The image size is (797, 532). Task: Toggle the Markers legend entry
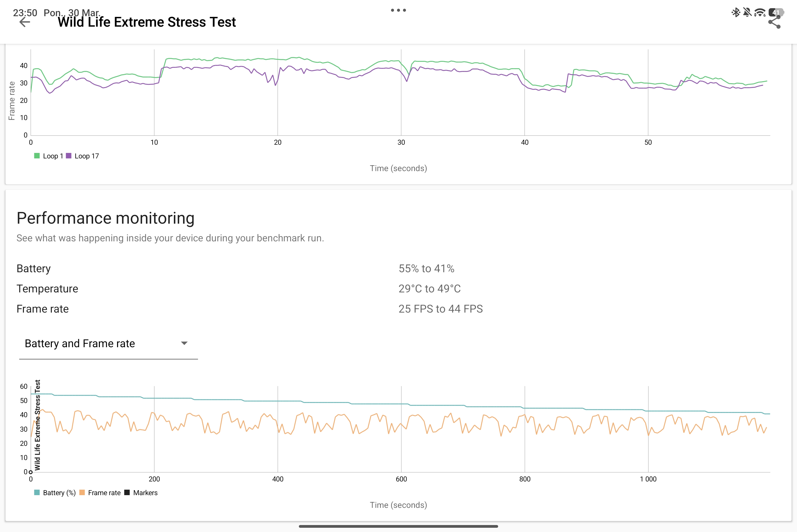(145, 493)
